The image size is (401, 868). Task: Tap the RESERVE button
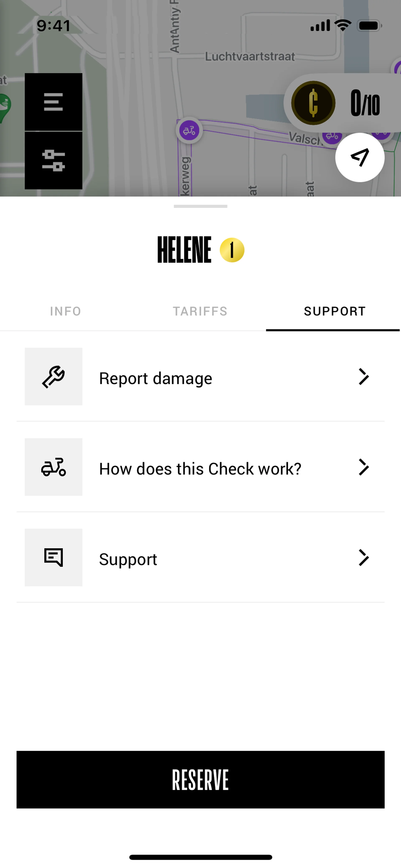coord(200,779)
